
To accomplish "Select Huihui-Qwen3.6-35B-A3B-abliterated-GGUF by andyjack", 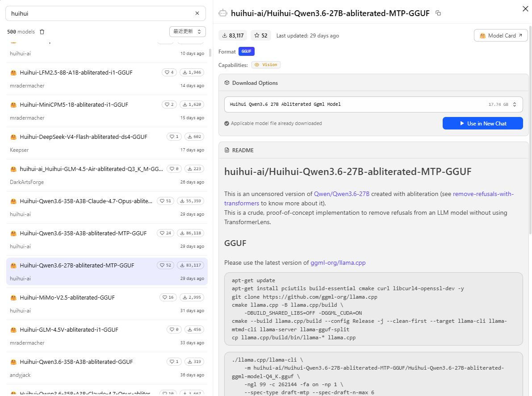I will point(107,368).
